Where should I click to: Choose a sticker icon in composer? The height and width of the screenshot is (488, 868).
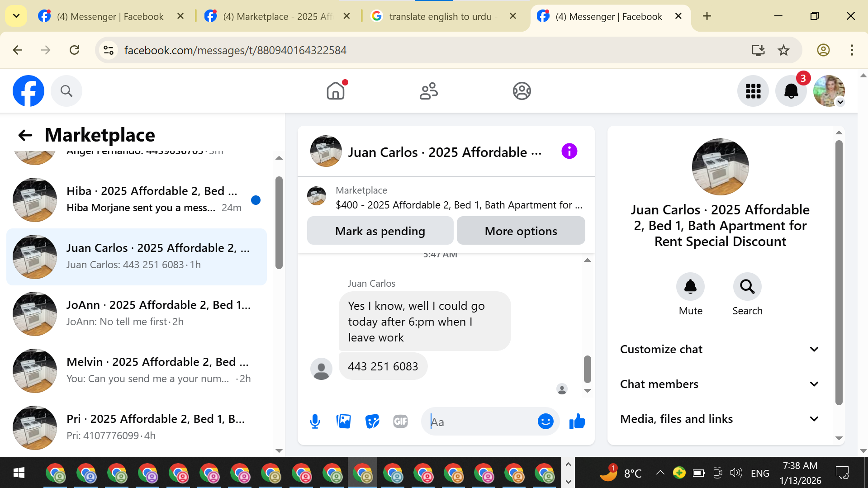372,422
